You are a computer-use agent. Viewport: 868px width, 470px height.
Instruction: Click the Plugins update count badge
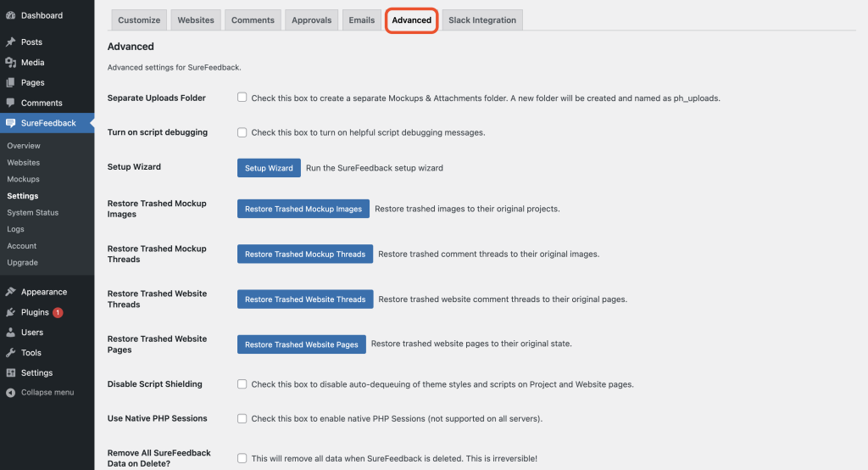pos(58,312)
